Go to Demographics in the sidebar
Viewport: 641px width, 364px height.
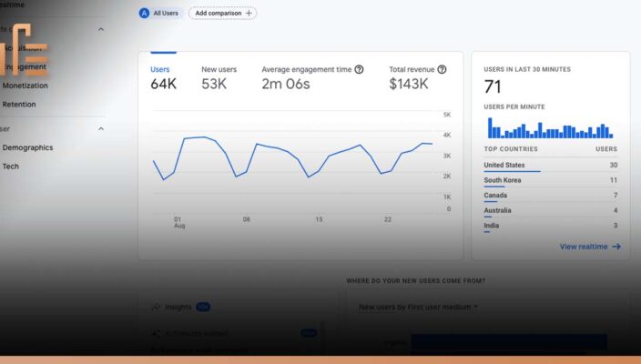[27, 147]
